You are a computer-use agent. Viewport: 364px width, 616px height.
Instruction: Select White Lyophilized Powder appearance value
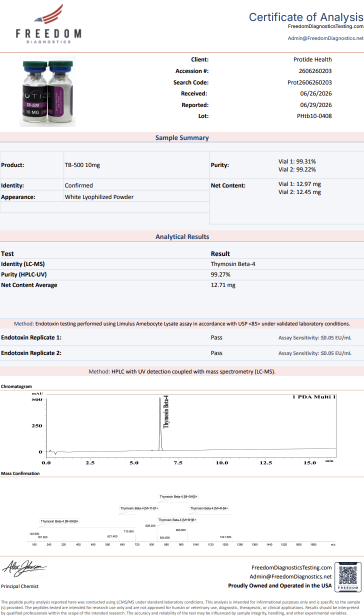pos(99,197)
